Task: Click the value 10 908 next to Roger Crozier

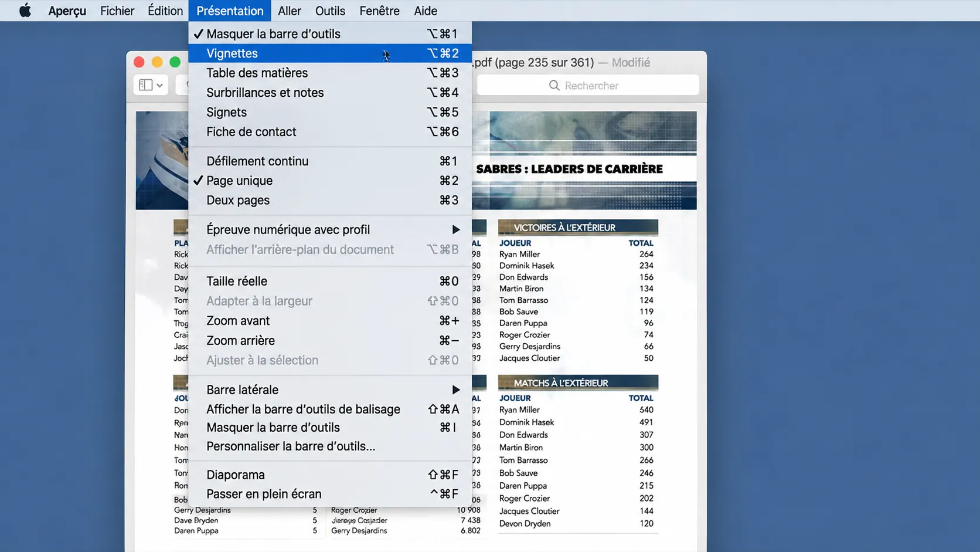Action: [468, 510]
